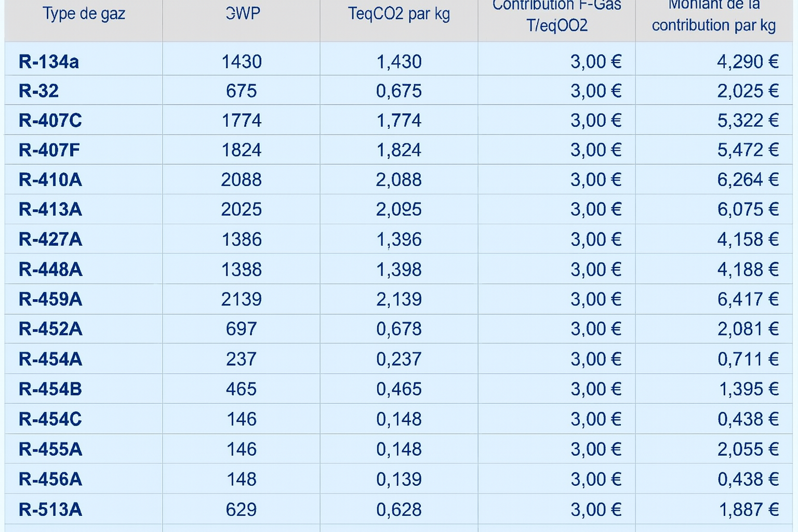Select the amount 4,158 € for R-427A
This screenshot has width=798, height=532.
point(748,240)
